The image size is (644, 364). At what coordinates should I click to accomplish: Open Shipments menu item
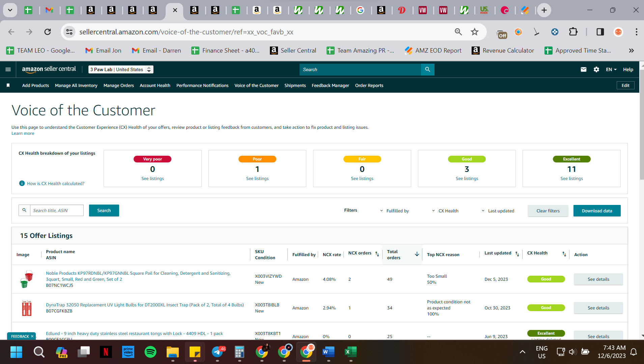point(295,85)
